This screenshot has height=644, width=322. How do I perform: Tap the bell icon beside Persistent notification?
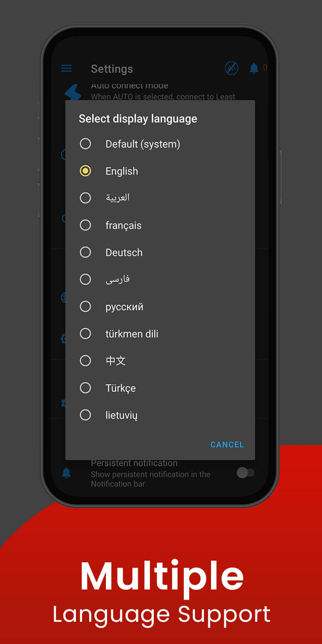(x=67, y=473)
